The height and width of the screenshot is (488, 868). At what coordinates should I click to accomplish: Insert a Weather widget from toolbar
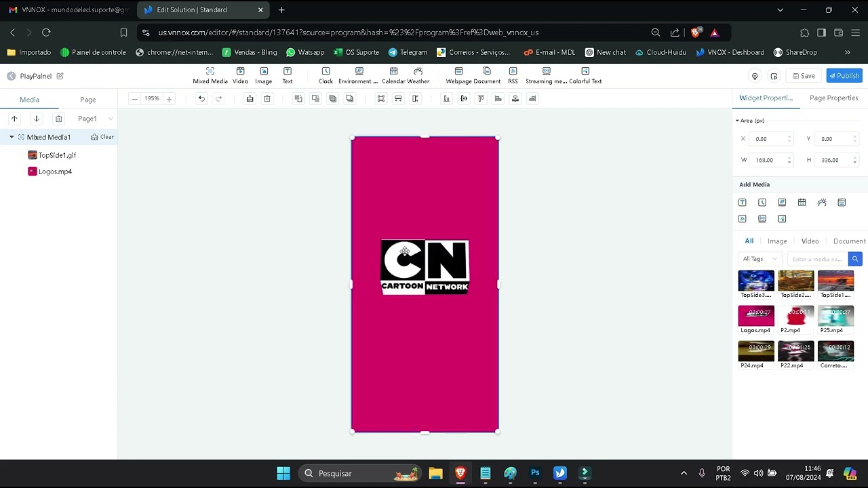click(x=418, y=75)
